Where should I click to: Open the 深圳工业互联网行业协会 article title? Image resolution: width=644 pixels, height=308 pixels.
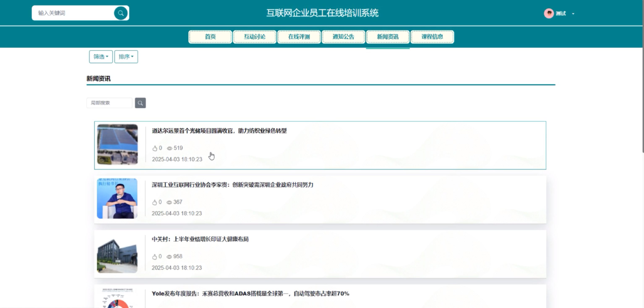tap(232, 185)
